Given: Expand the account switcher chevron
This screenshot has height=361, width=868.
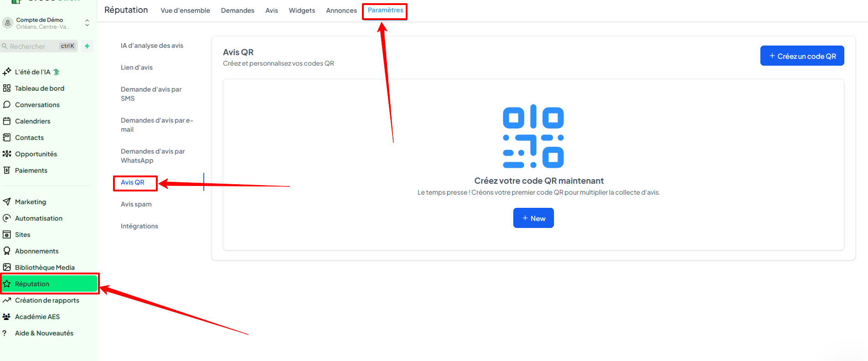Looking at the screenshot, I should click(87, 23).
